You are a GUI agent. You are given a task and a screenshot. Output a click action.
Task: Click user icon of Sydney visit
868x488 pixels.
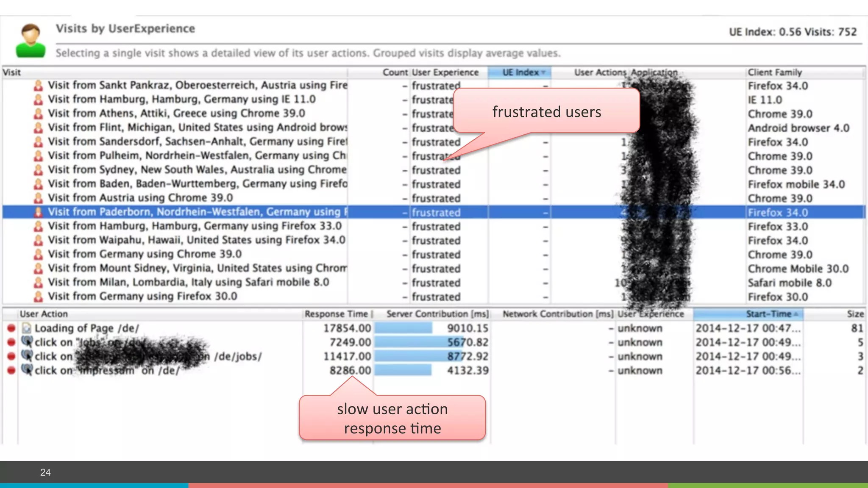click(38, 170)
